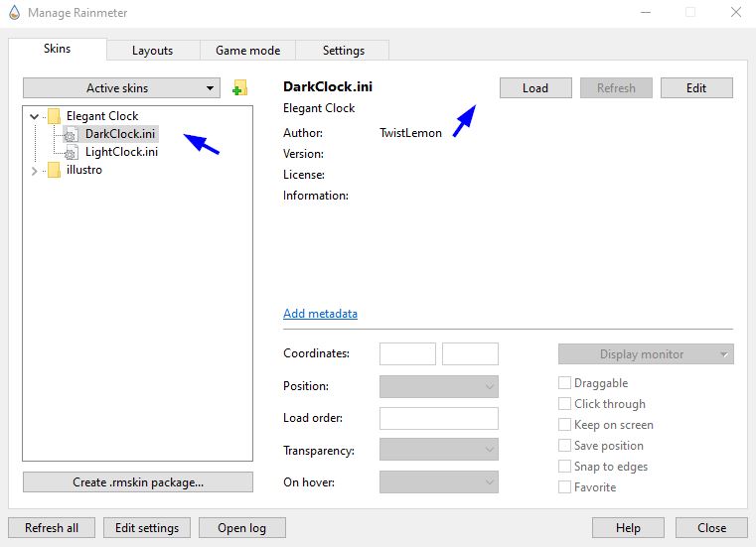
Task: Click the TwistLemon author text
Action: 410,133
